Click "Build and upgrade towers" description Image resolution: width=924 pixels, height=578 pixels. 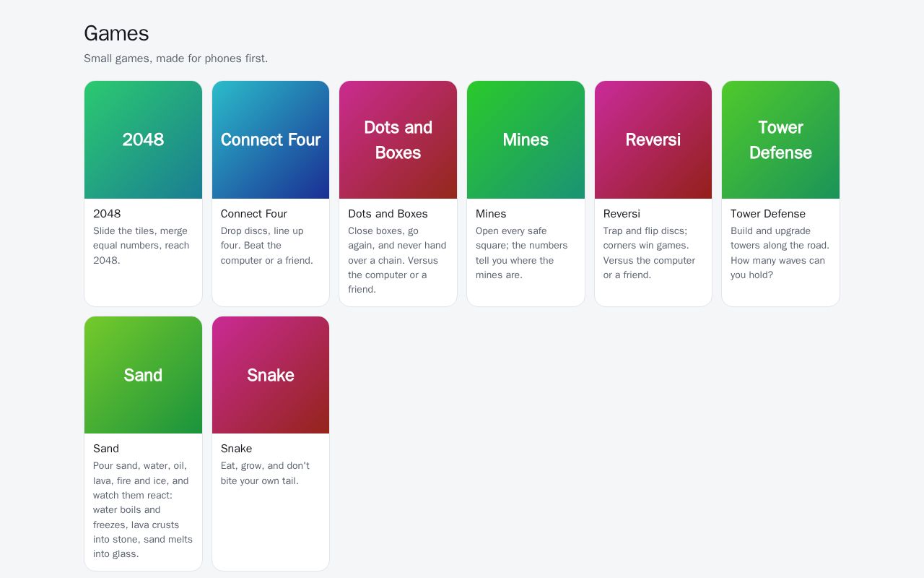coord(780,253)
